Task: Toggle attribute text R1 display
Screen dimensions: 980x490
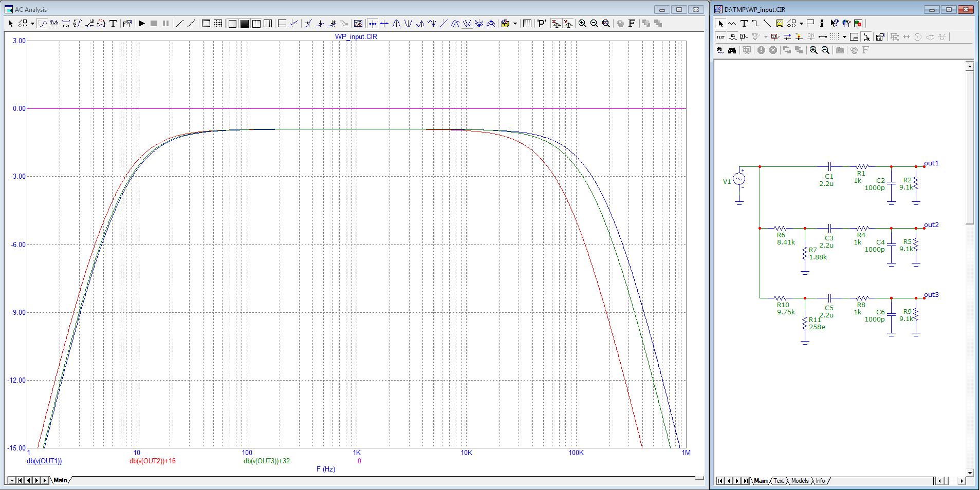Action: 733,36
